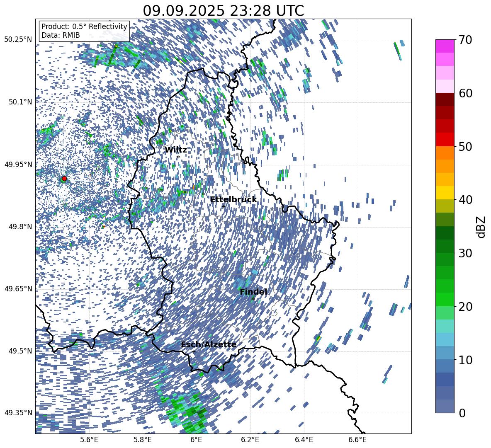Select the Findel city label
Screen dimensions: 491x448
(x=253, y=292)
